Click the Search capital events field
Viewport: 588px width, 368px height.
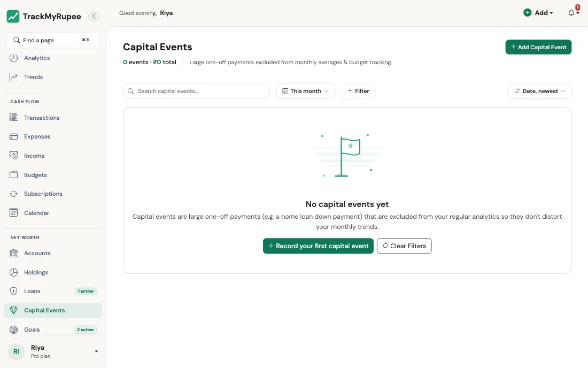196,91
